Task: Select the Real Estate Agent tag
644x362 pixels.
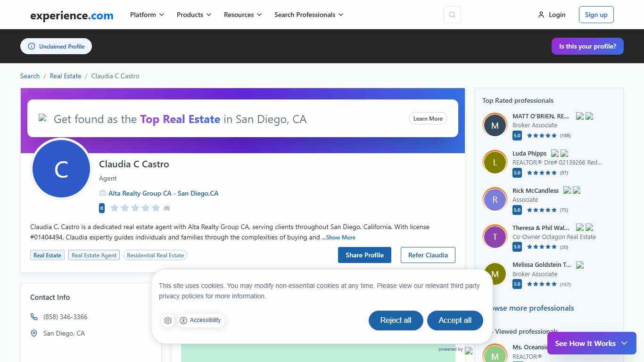Action: 94,255
